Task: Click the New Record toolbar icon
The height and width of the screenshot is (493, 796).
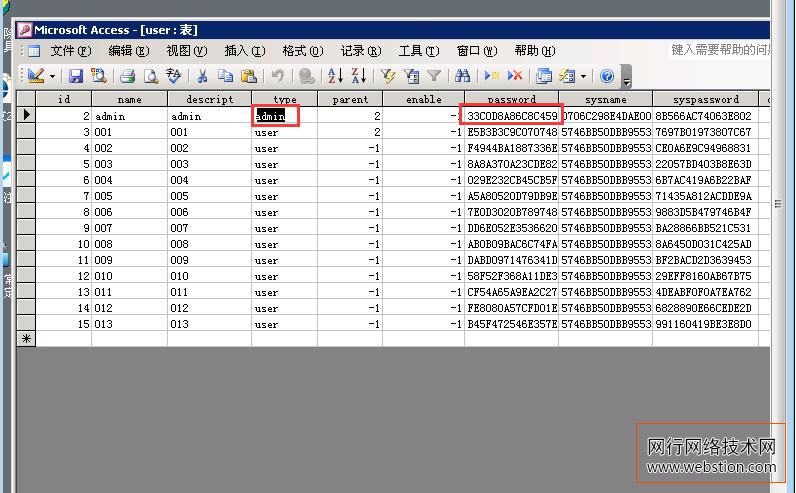Action: [x=492, y=76]
